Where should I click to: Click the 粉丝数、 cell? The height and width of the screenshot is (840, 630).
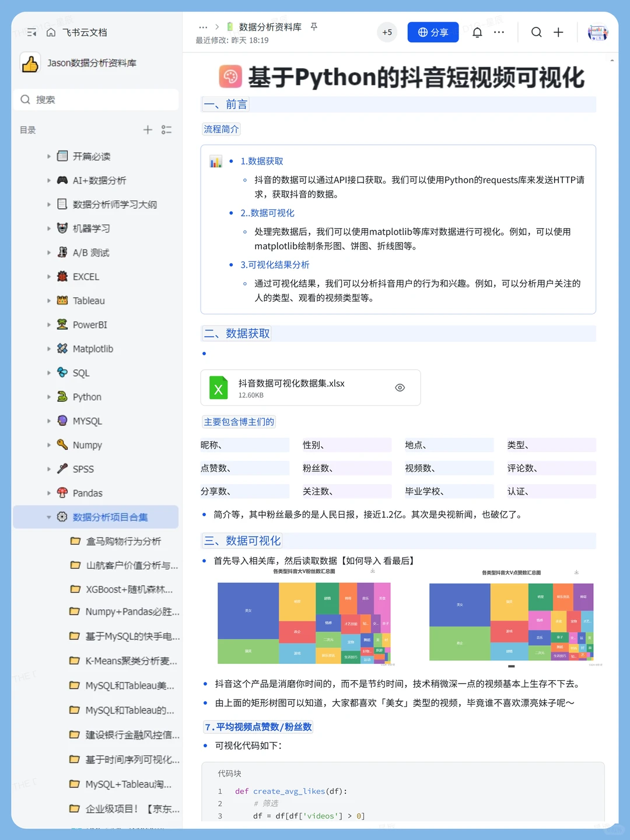coord(347,468)
